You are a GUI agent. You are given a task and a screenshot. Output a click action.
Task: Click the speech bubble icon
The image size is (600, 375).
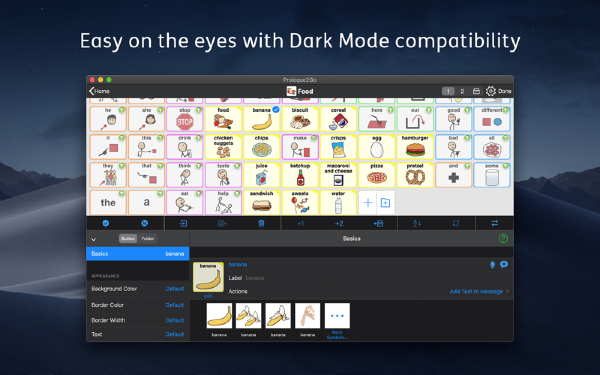tap(504, 264)
